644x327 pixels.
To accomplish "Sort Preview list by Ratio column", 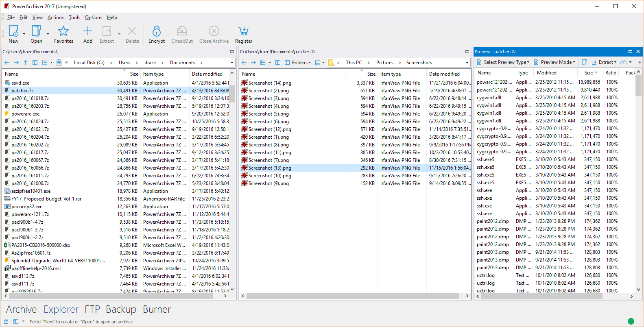I will 611,73.
